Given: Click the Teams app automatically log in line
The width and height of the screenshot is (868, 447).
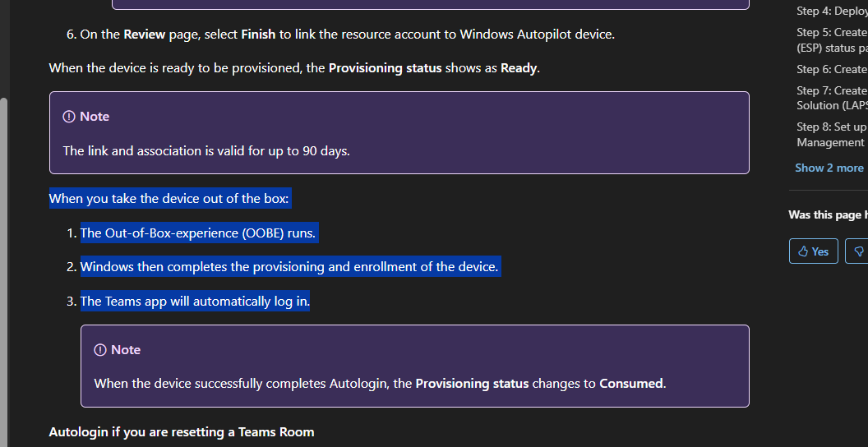Looking at the screenshot, I should (196, 301).
